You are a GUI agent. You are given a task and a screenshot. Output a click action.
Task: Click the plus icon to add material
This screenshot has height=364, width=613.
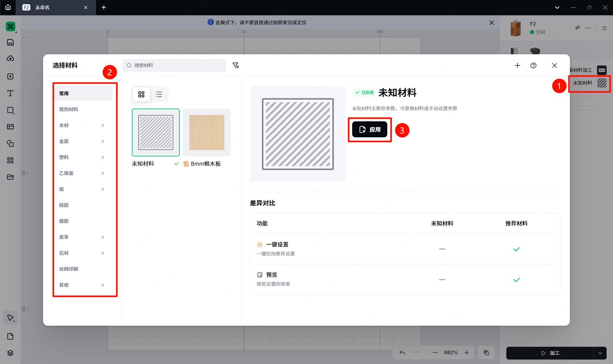pos(518,65)
